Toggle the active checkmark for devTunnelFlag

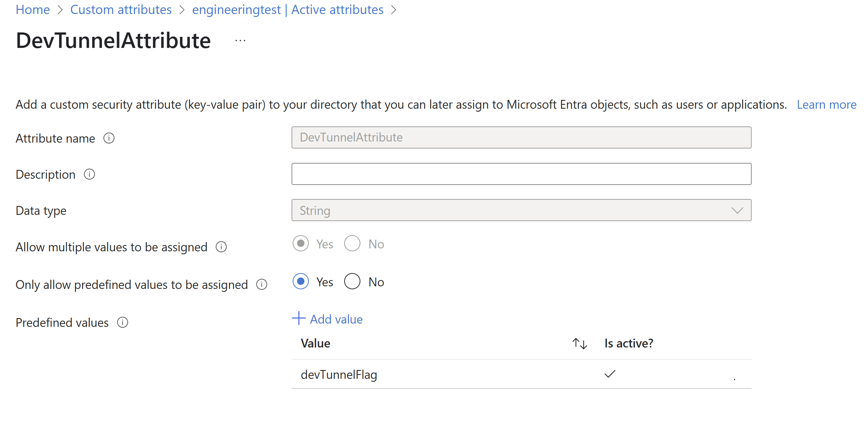[610, 374]
